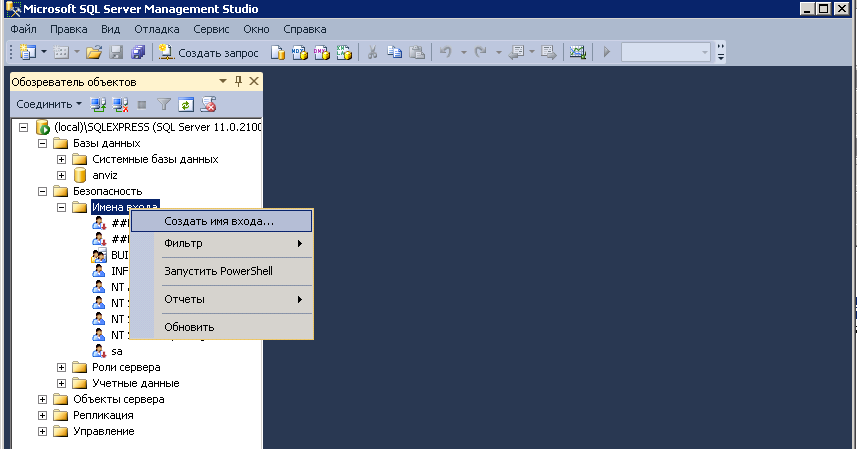The height and width of the screenshot is (449, 857).
Task: Click the New Project toolbar icon
Action: (27, 52)
